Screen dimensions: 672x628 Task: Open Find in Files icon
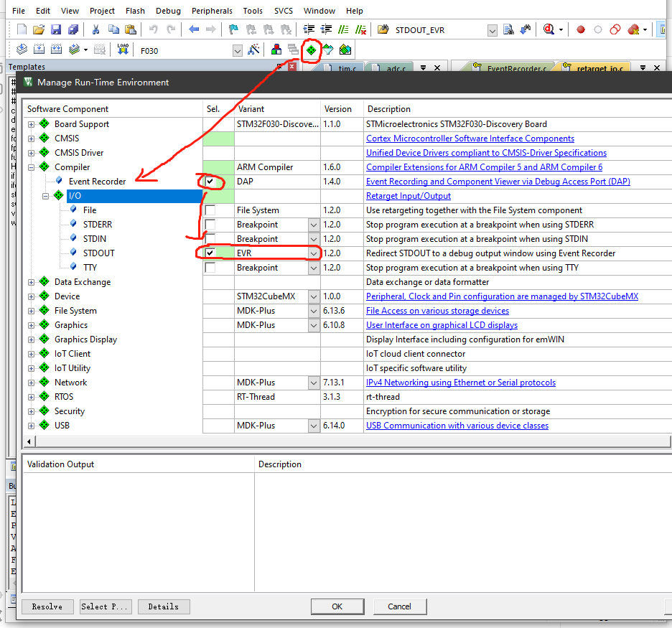pos(383,29)
